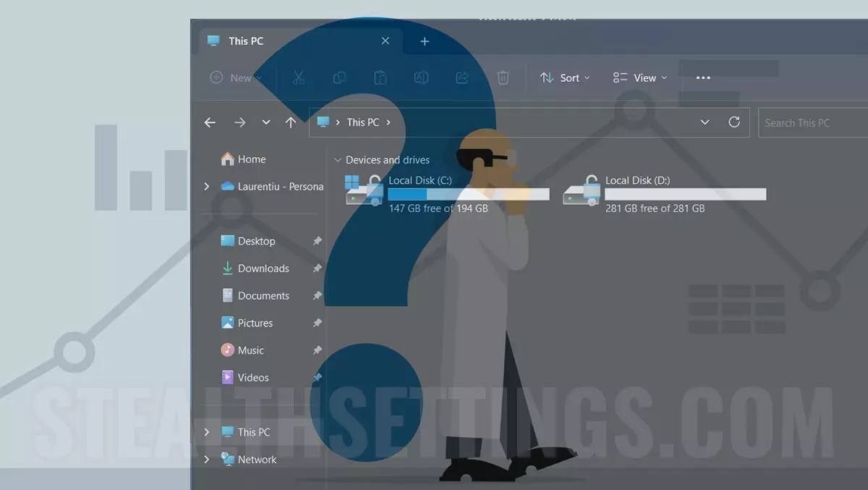Click the Local Disk C: capacity bar
Viewport: 868px width, 490px height.
469,194
